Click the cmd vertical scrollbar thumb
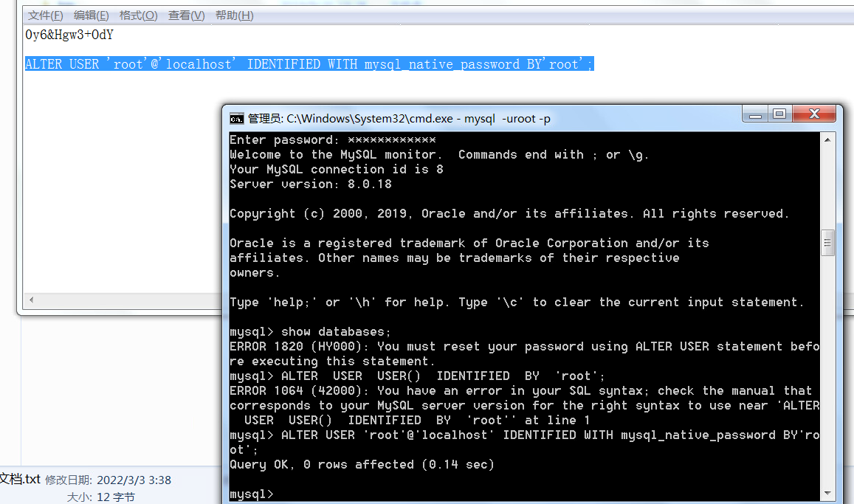854x504 pixels. pyautogui.click(x=827, y=243)
